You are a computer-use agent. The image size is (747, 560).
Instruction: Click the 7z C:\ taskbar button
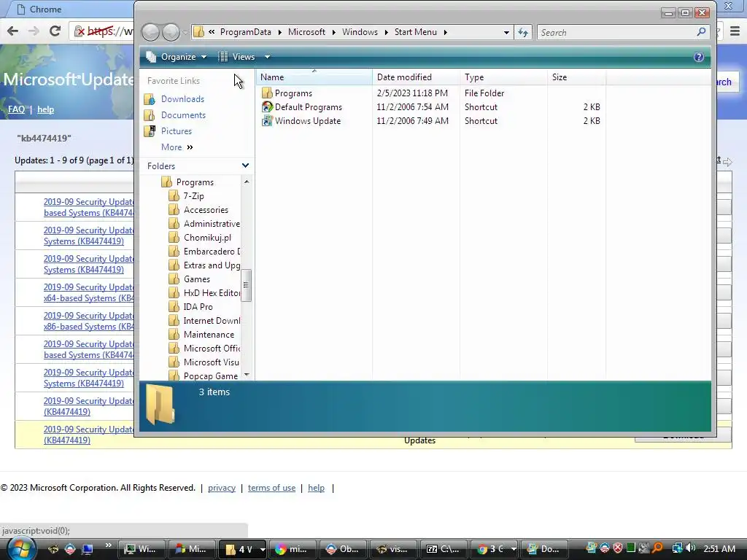coord(444,549)
